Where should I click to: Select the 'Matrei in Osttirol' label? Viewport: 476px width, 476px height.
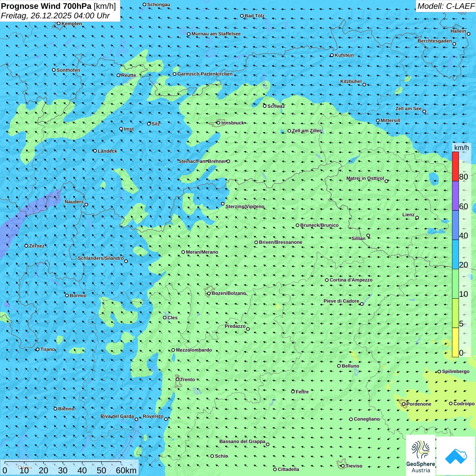click(365, 178)
